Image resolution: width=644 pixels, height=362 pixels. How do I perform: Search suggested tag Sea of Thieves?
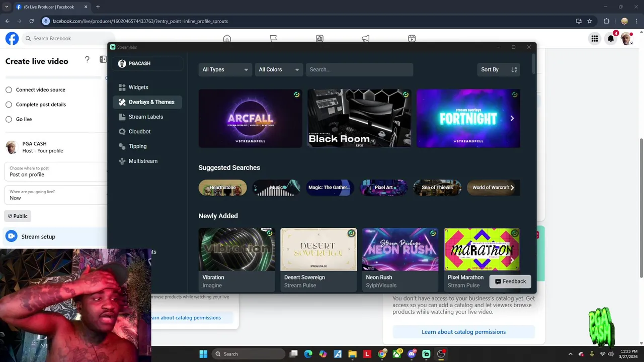[437, 188]
